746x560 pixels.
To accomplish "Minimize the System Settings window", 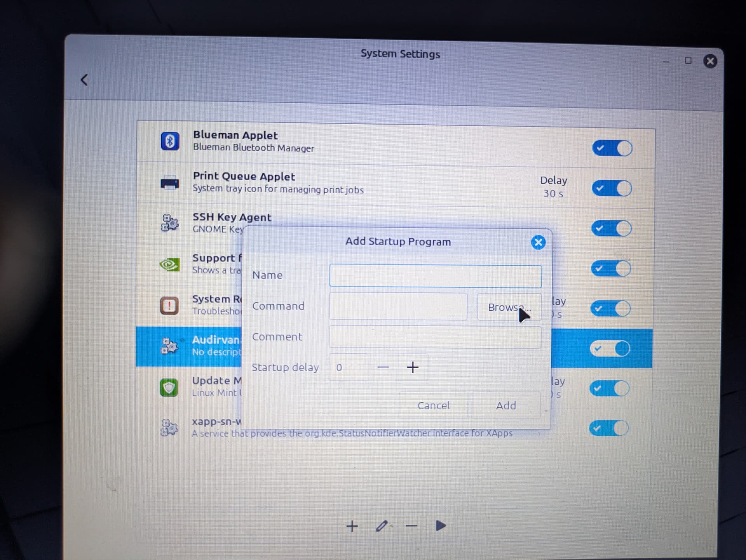I will pyautogui.click(x=666, y=61).
